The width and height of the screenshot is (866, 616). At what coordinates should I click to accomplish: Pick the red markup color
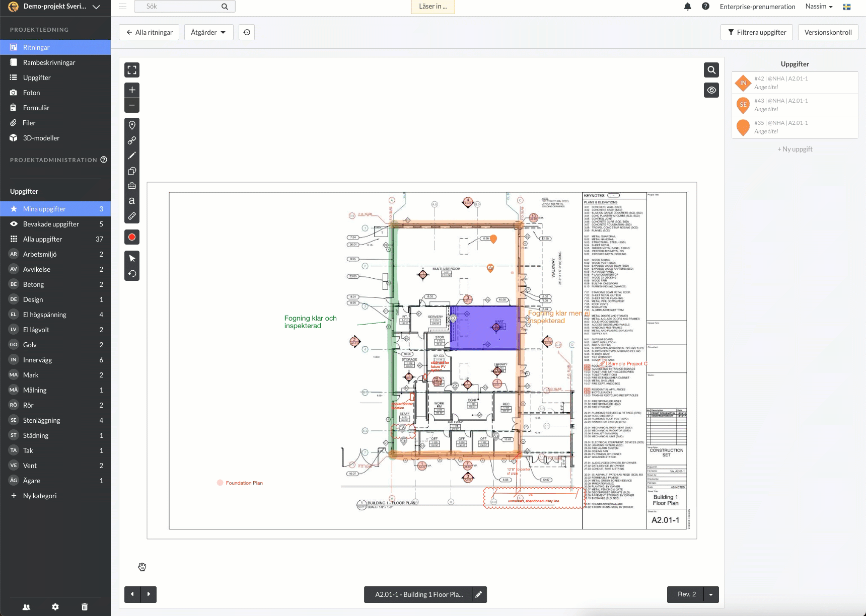132,237
